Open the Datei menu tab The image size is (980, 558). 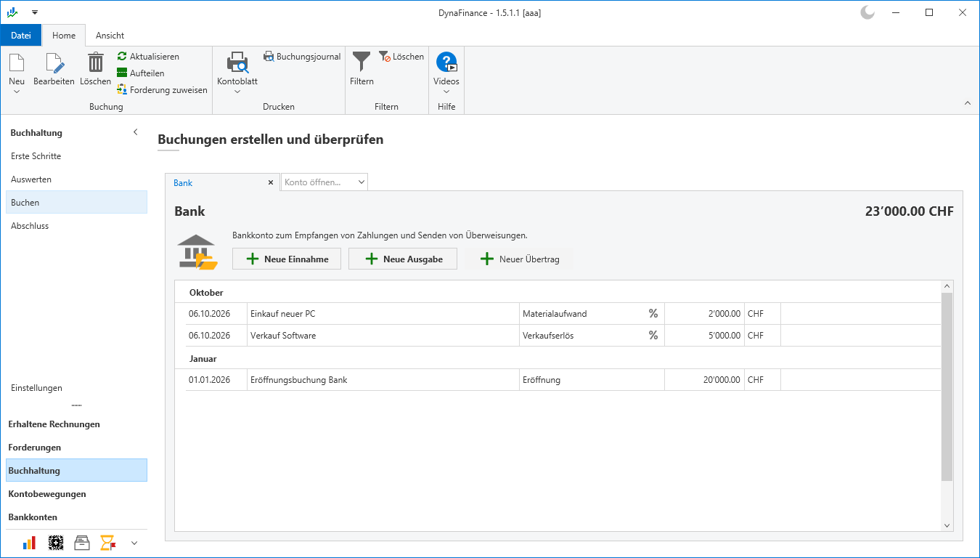tap(21, 35)
